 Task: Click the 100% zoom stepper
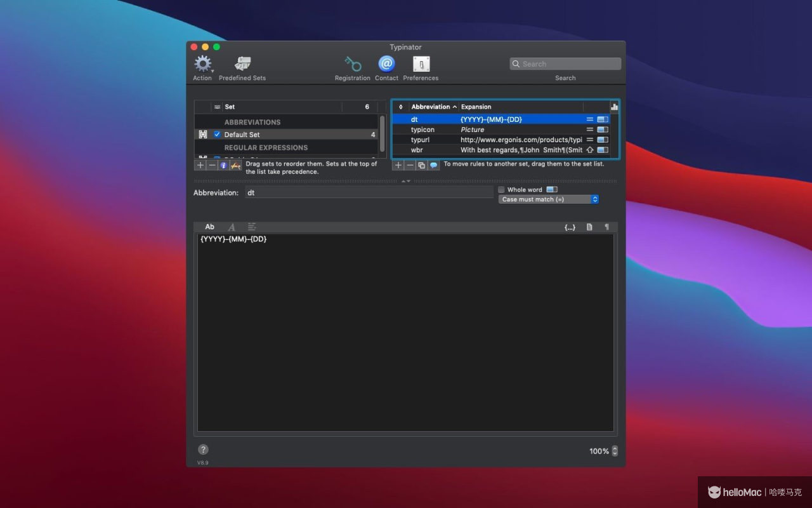click(615, 451)
